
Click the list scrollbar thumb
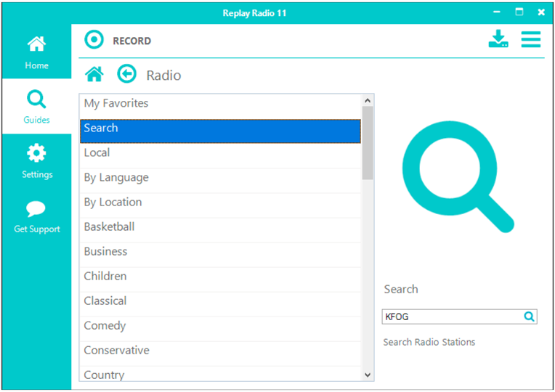368,143
